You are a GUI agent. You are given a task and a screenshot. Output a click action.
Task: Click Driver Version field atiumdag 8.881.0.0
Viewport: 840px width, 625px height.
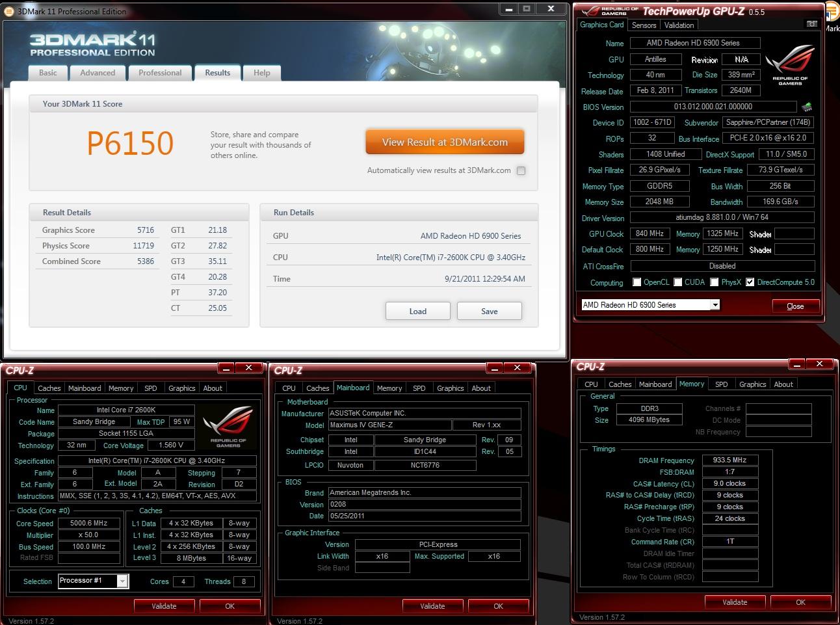point(722,218)
